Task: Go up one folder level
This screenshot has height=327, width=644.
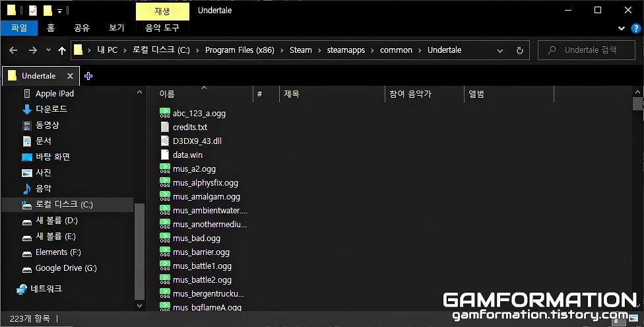Action: pos(62,50)
